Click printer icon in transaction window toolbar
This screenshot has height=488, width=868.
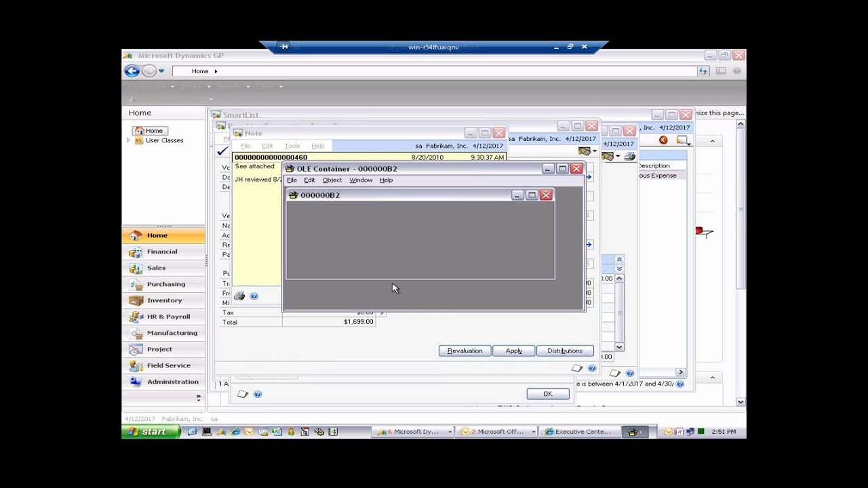coord(630,156)
